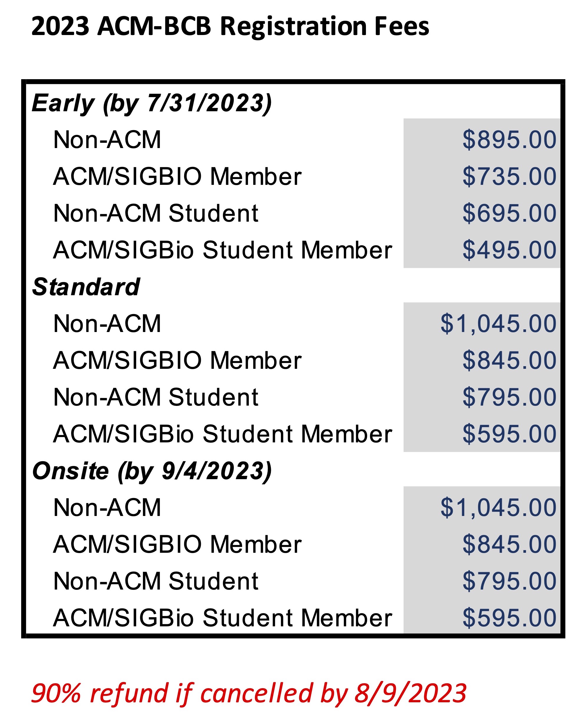Select the $795.00 fee under Standard
This screenshot has height=722, width=588.
(509, 397)
